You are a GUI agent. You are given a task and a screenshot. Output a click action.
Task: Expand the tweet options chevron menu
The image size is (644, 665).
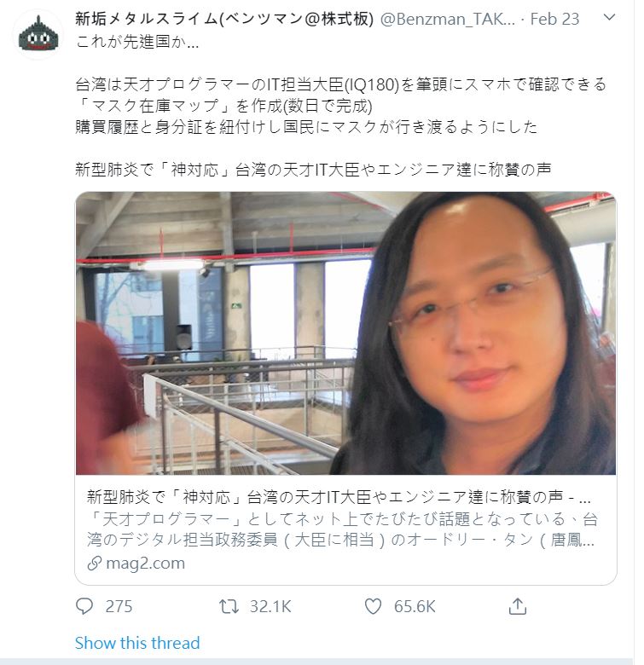(609, 17)
